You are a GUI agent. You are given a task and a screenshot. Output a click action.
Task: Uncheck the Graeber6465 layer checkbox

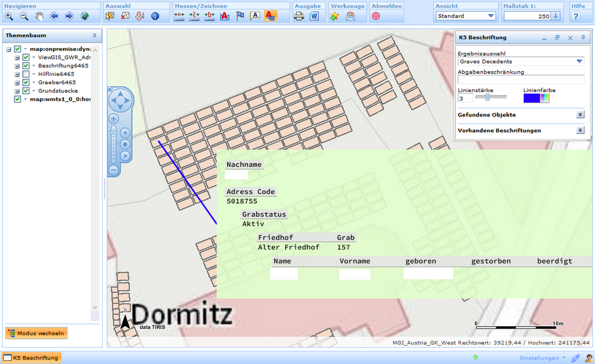point(25,82)
